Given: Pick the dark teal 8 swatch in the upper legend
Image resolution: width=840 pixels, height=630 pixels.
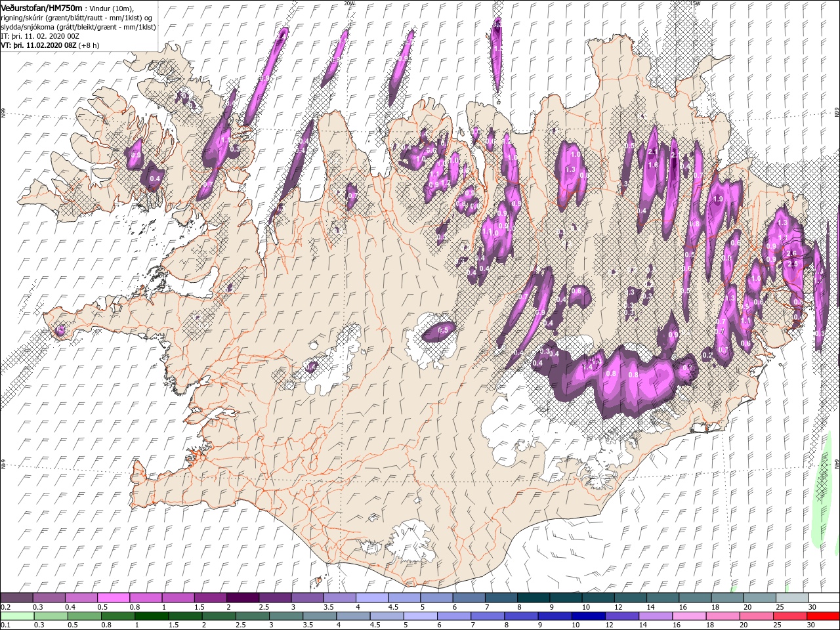Looking at the screenshot, I should (x=534, y=597).
